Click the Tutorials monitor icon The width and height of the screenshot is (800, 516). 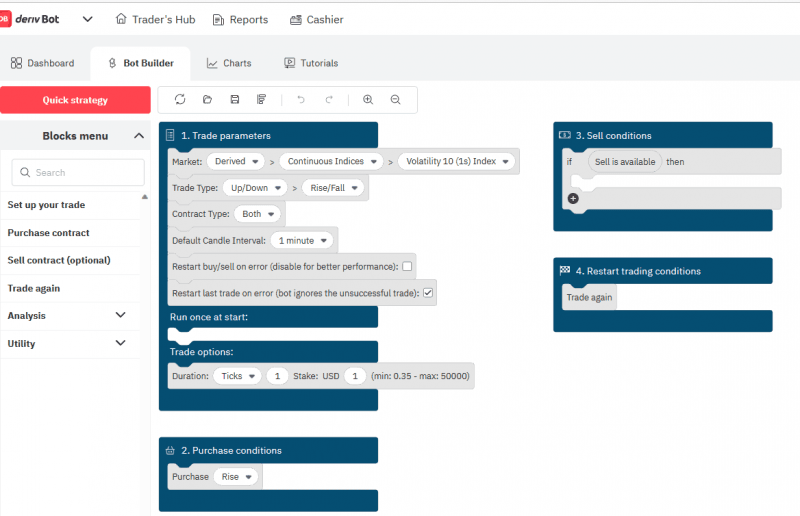click(289, 63)
